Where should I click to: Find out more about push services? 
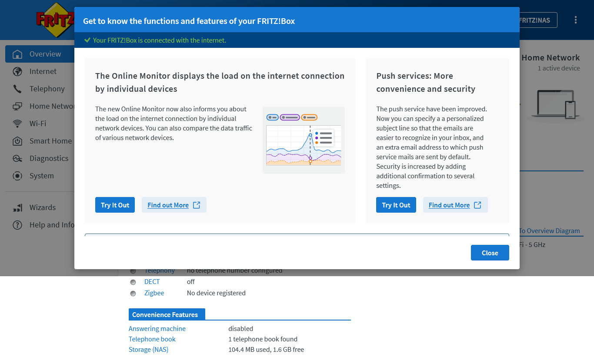(455, 205)
